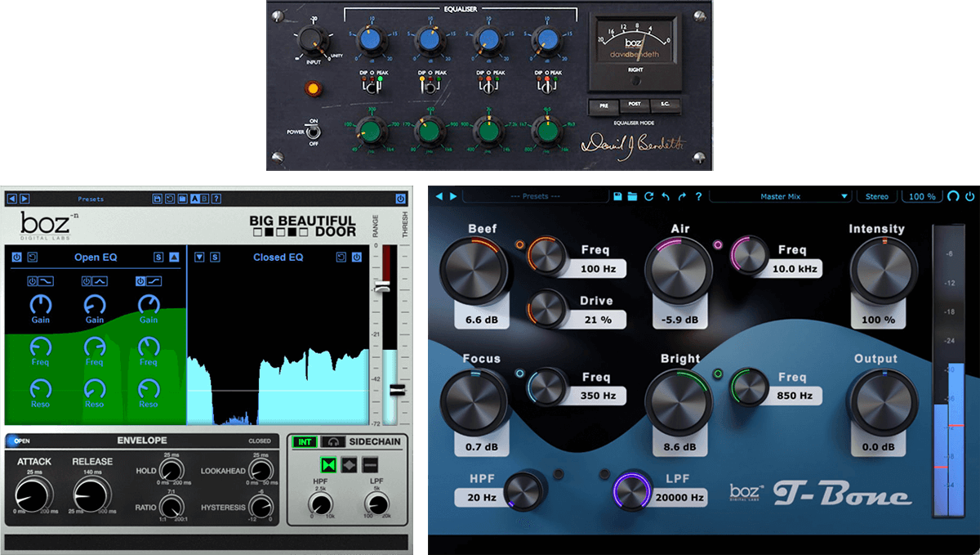
Task: Click the reset icon in Big Beautiful Door toolbar
Action: click(x=169, y=199)
